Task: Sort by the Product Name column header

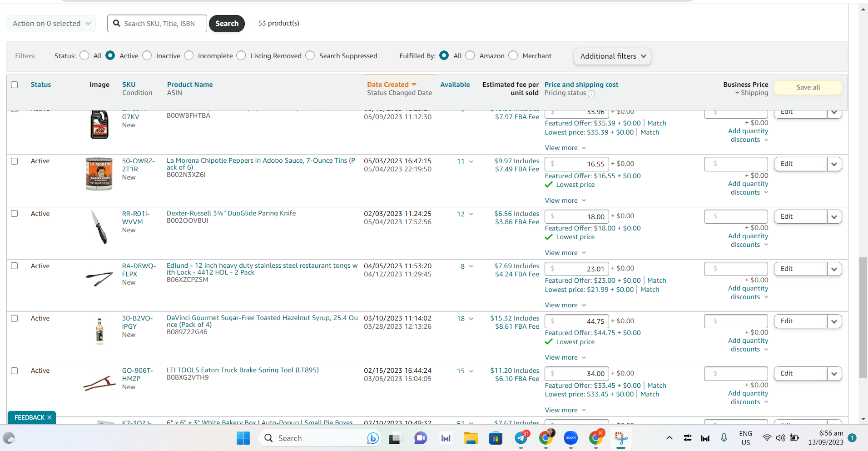Action: click(x=190, y=85)
